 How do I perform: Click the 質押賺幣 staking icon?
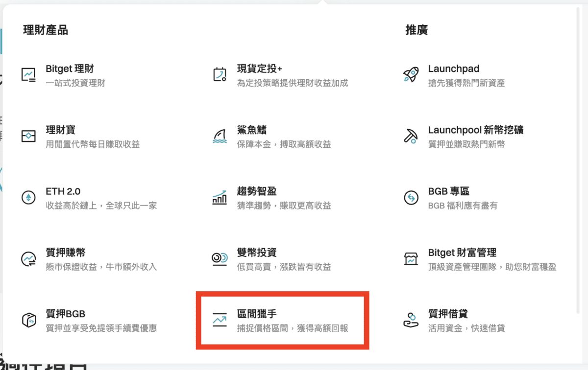pos(28,259)
